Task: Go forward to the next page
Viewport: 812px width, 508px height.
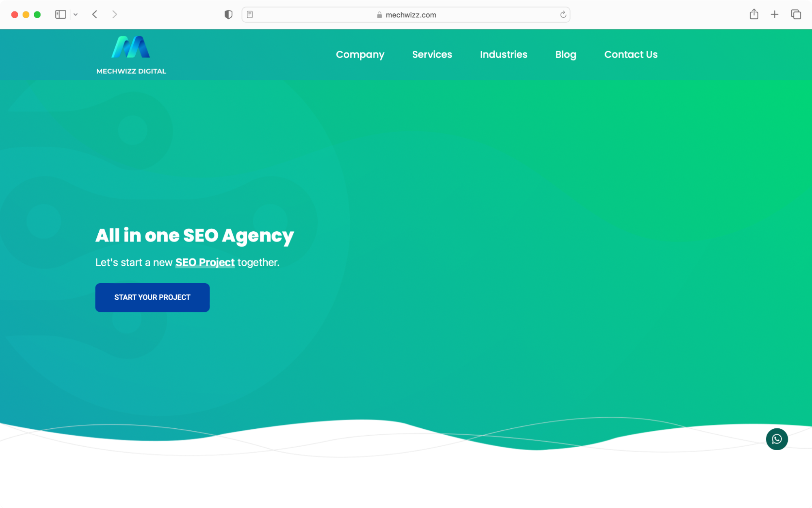Action: pyautogui.click(x=115, y=15)
